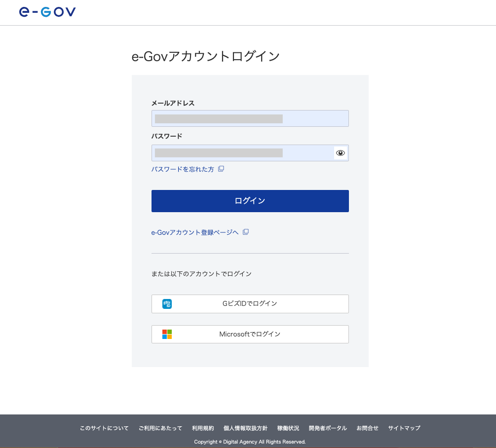
Task: Open the このサイトについて footer link
Action: (104, 428)
